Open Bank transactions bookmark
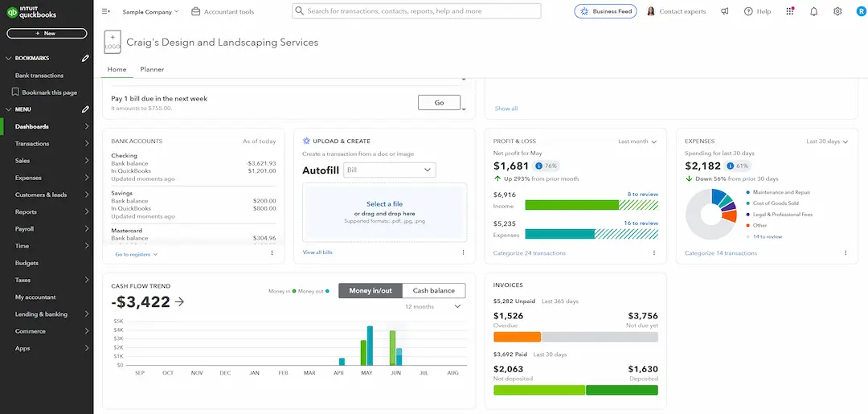The height and width of the screenshot is (414, 868). tap(39, 76)
